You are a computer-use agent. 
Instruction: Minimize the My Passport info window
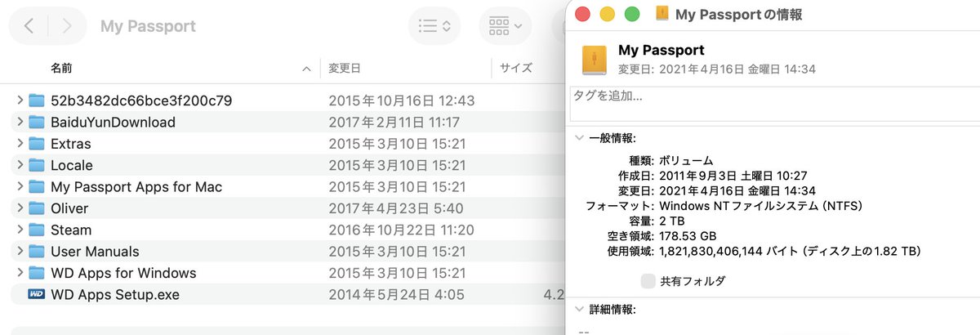(x=607, y=14)
